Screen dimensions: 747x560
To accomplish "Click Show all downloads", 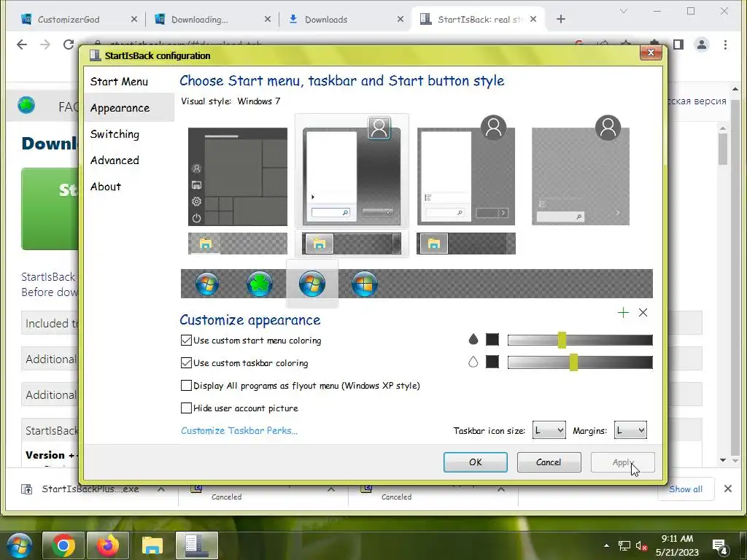I will tap(686, 489).
